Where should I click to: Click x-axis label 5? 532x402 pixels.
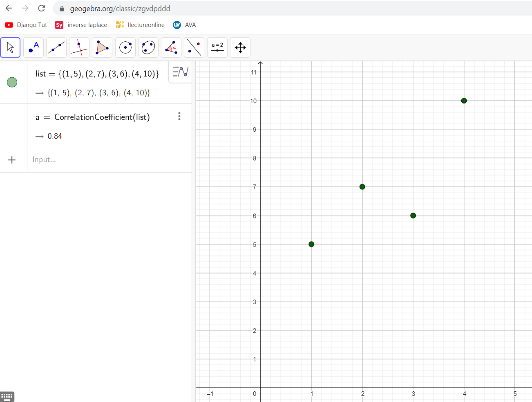pyautogui.click(x=515, y=393)
